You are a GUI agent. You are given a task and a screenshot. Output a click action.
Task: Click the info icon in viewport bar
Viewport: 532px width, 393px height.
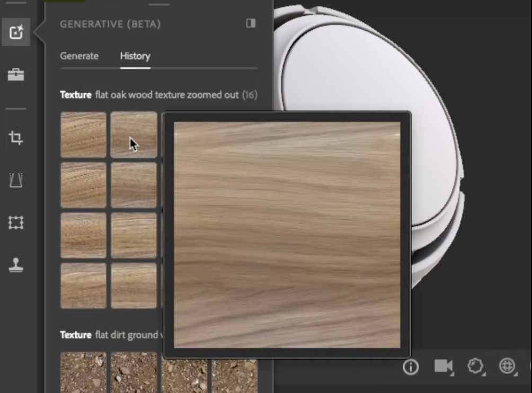[x=411, y=367]
